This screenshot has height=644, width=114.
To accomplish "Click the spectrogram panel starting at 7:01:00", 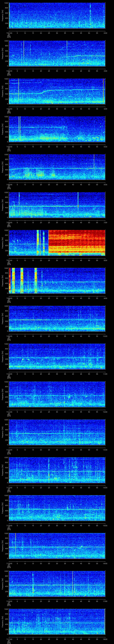I will tap(57, 16).
